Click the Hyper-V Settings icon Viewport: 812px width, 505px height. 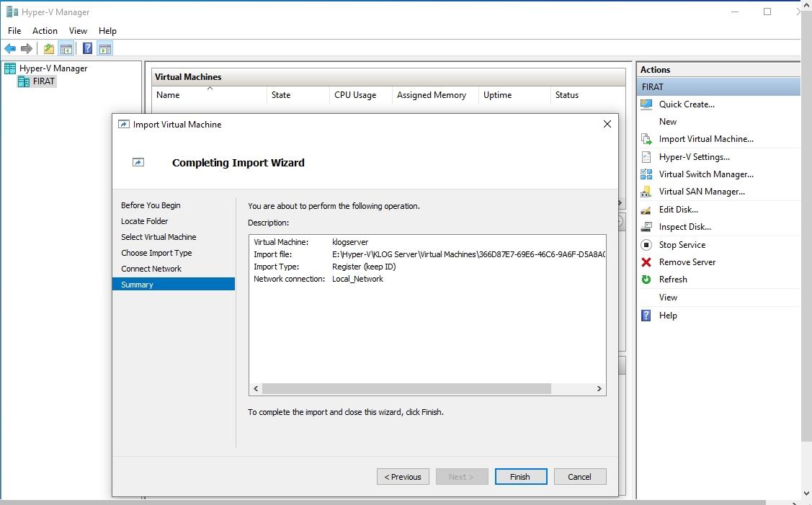(x=646, y=157)
